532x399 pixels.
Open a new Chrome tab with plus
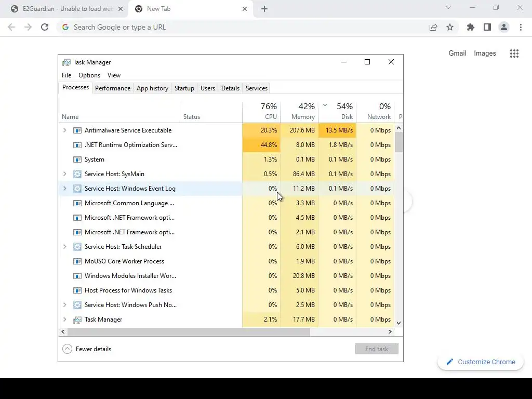point(264,9)
